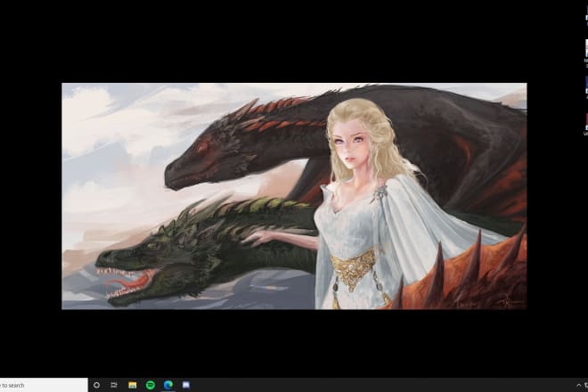Launch File Explorer from taskbar

(133, 385)
